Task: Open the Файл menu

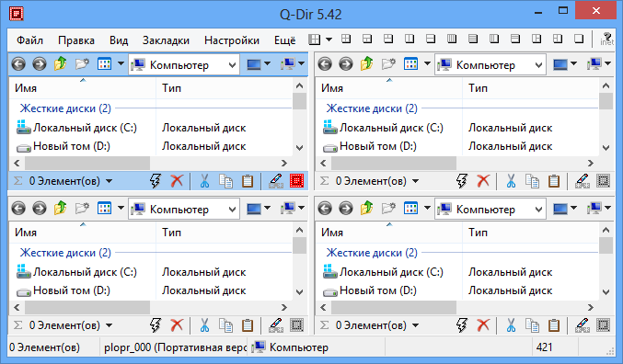Action: click(x=29, y=40)
